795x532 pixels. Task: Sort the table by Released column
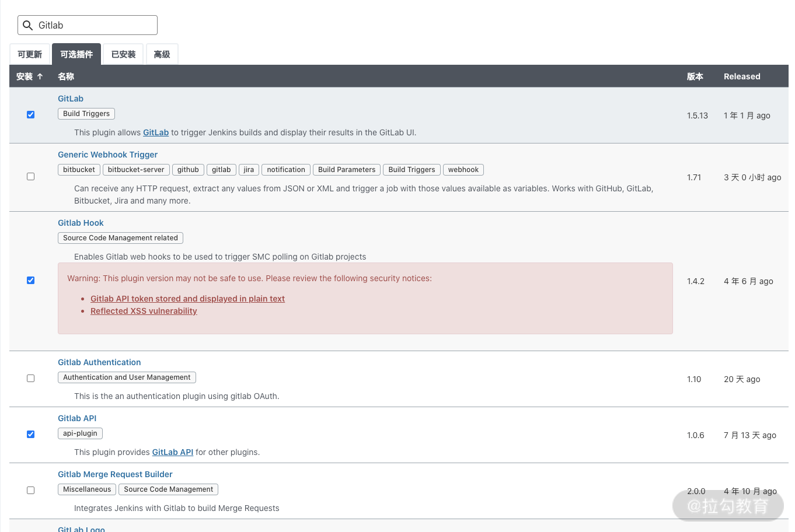pos(742,76)
